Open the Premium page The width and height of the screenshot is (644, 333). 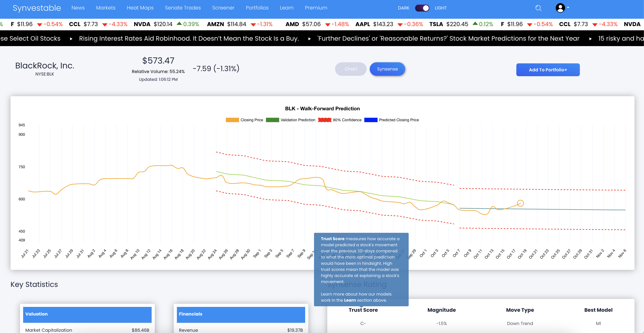316,8
